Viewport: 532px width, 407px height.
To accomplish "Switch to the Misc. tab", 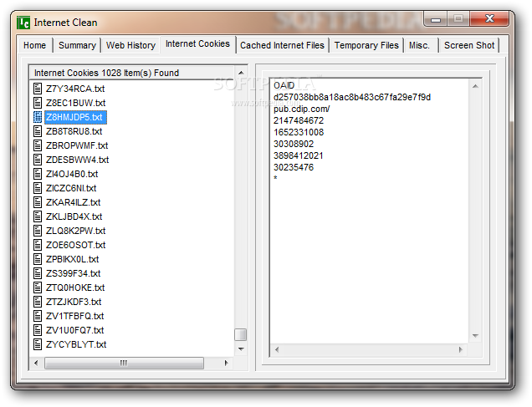I will 419,45.
